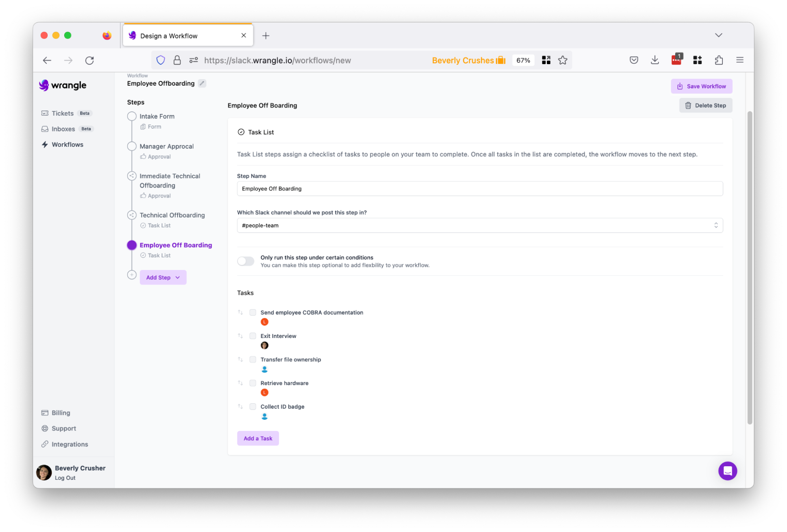Click the Step Name input field

pos(480,188)
